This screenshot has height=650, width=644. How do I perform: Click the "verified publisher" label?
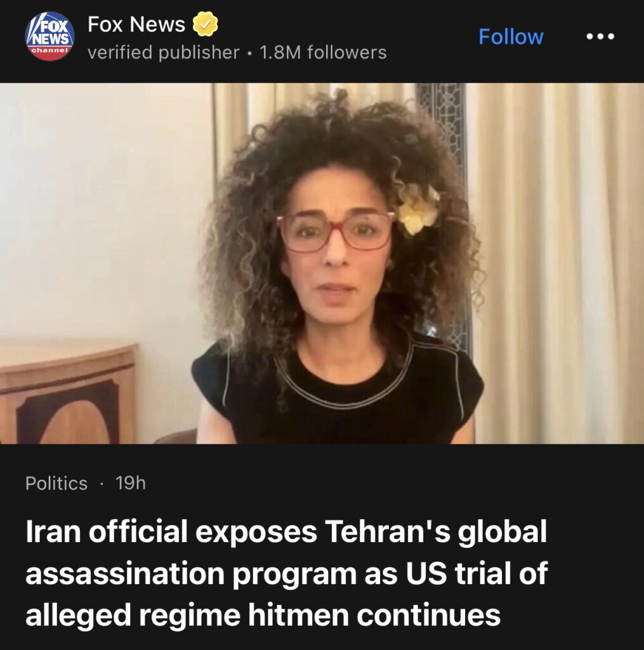pyautogui.click(x=163, y=53)
